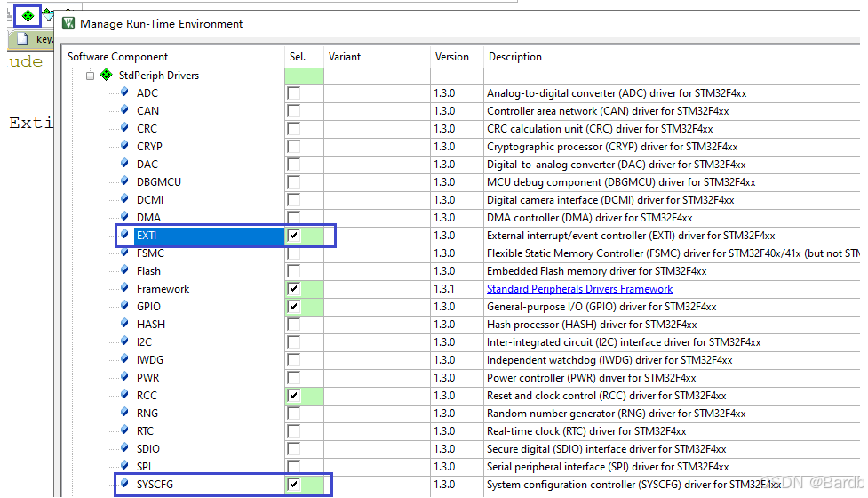This screenshot has height=498, width=868.
Task: Open Manage Run-Time Environment toolbar icon
Action: pos(28,16)
